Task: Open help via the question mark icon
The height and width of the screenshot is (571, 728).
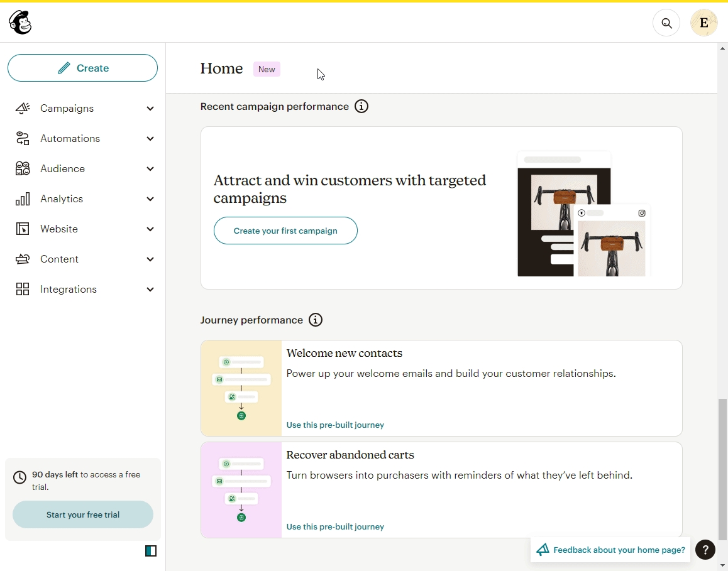Action: pyautogui.click(x=705, y=550)
